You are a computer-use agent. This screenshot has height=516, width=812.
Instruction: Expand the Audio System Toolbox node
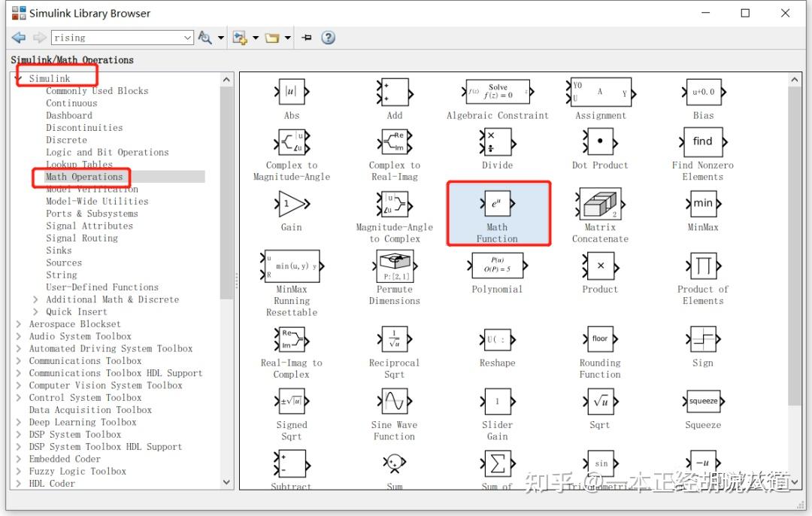coord(19,337)
